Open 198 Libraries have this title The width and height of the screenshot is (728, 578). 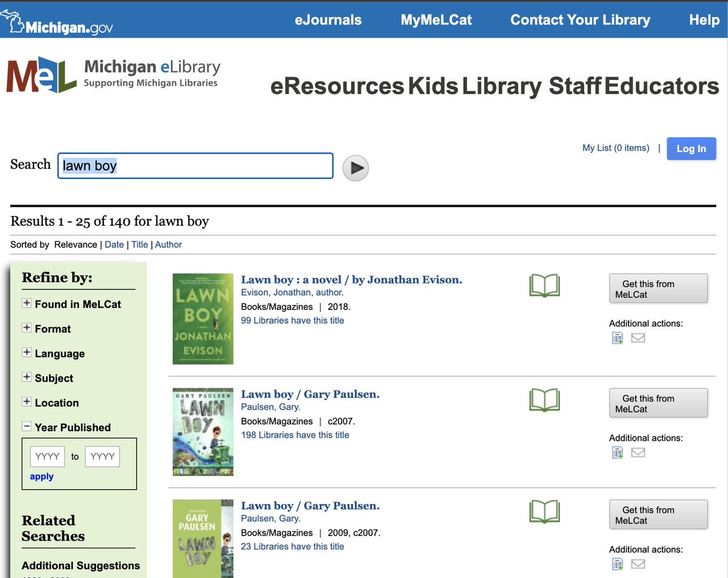(x=295, y=435)
